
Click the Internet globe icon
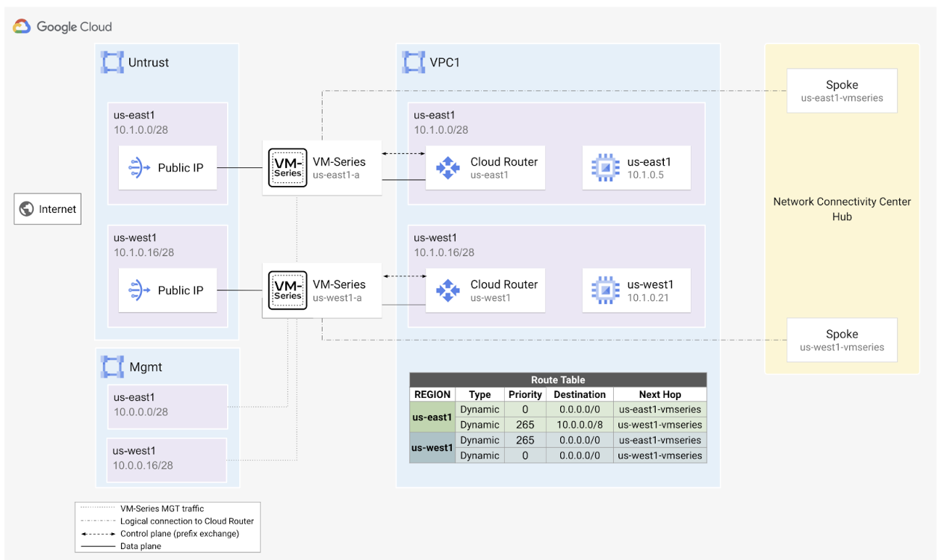(27, 209)
